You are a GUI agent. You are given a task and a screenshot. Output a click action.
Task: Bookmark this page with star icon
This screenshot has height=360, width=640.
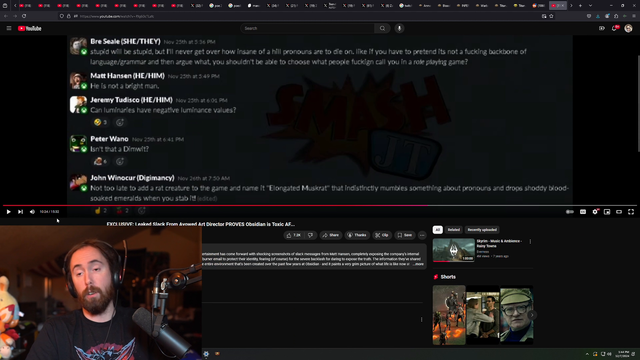(551, 16)
